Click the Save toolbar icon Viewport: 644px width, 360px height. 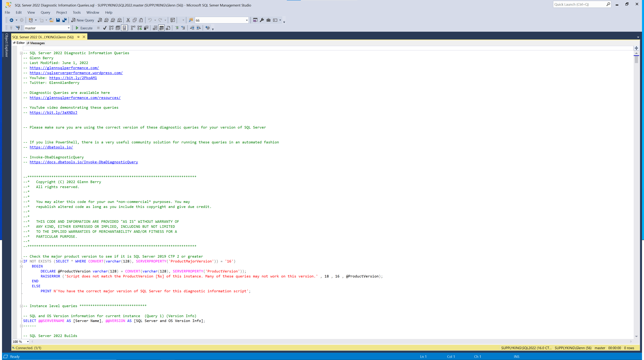(x=58, y=20)
